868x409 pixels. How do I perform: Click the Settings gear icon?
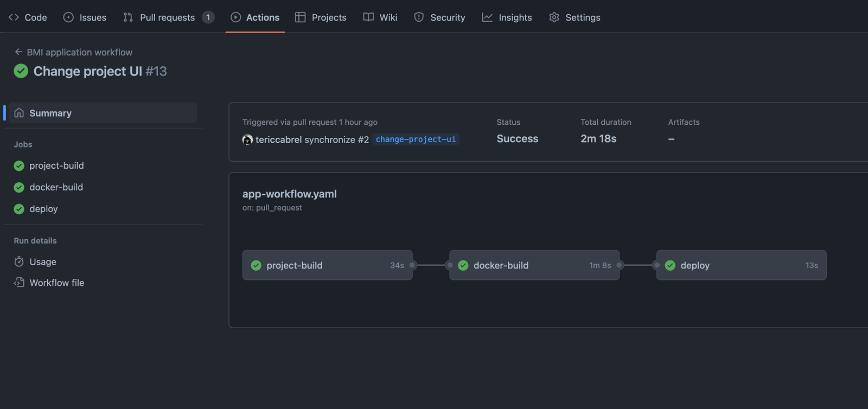tap(554, 17)
